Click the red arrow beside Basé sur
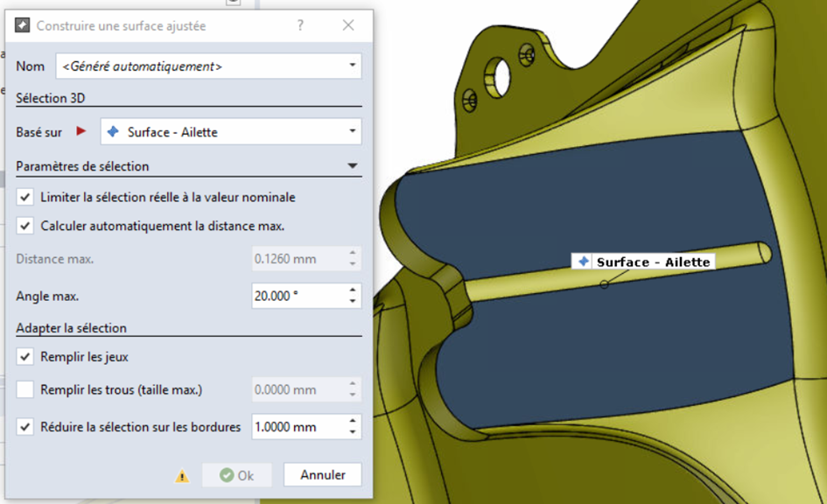Image resolution: width=827 pixels, height=504 pixels. click(81, 130)
